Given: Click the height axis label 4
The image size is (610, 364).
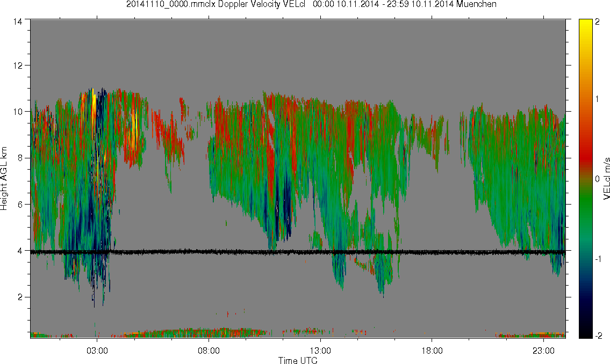Looking at the screenshot, I should [x=19, y=251].
